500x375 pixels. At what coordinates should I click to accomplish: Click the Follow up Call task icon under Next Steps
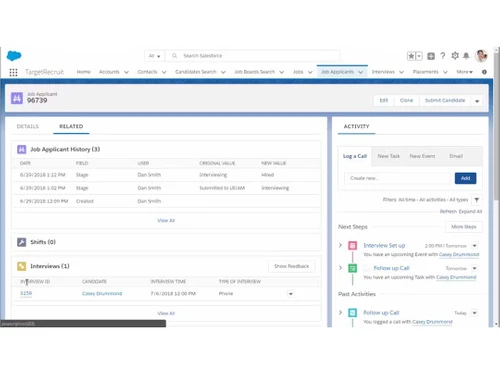point(352,268)
